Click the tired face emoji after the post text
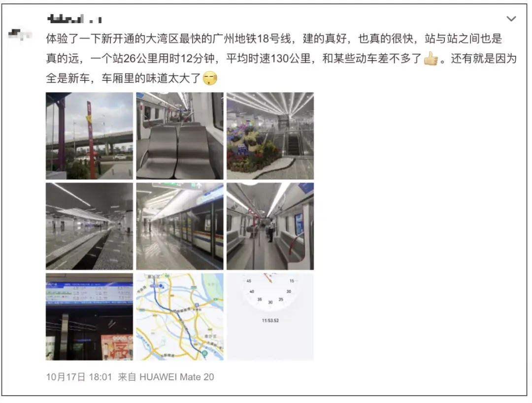Image resolution: width=532 pixels, height=403 pixels. [210, 78]
